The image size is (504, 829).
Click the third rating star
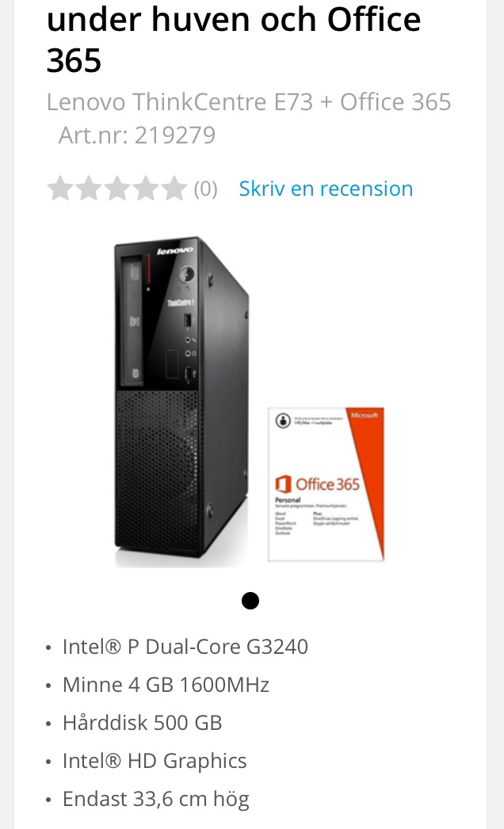pos(117,188)
